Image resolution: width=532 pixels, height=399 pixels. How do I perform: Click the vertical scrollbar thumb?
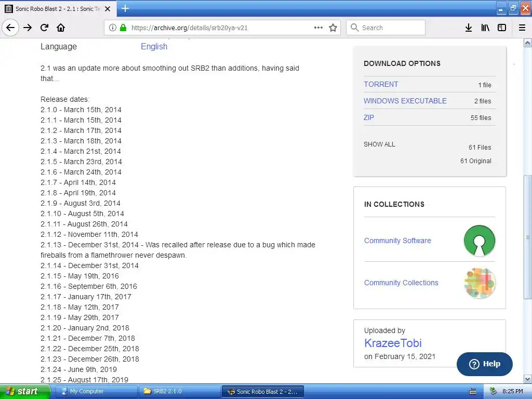coord(528,237)
